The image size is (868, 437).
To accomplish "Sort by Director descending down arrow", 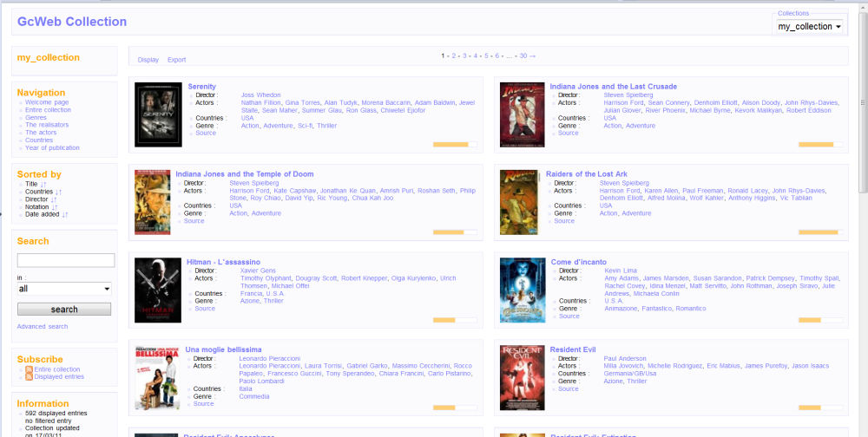I will coord(52,199).
